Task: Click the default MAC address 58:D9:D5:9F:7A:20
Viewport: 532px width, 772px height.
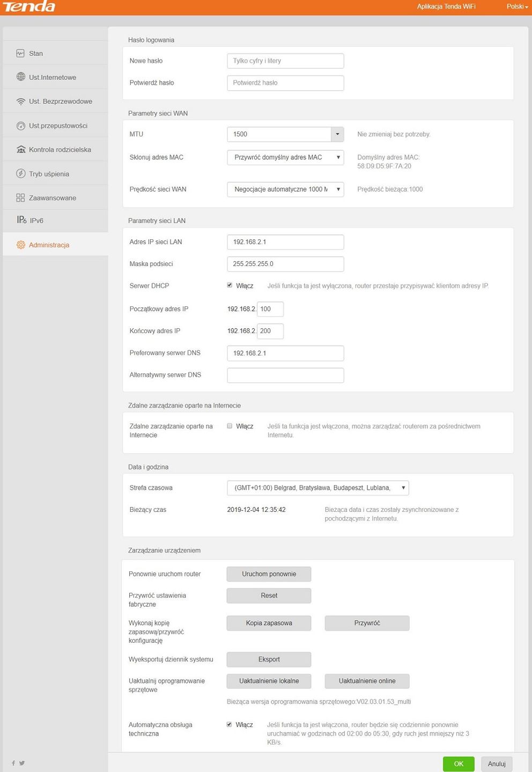Action: pyautogui.click(x=385, y=166)
